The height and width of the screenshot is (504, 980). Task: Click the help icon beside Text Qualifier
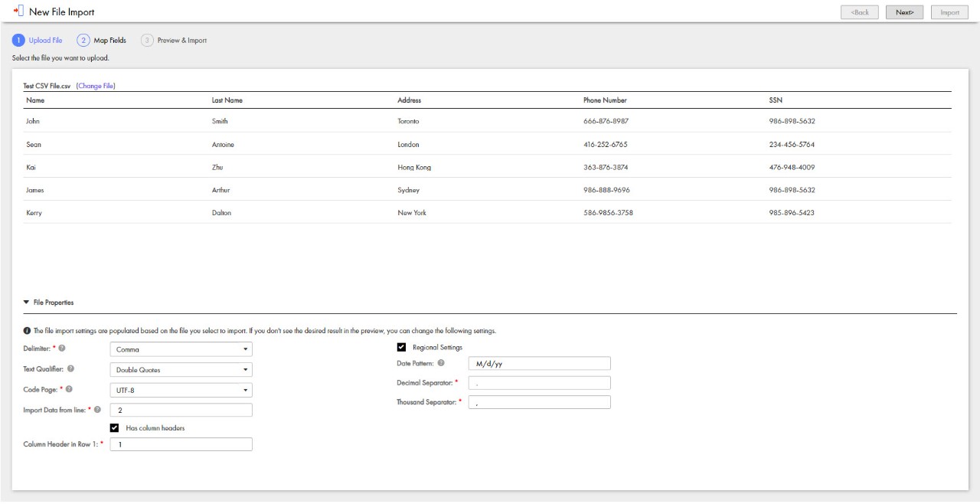pos(70,369)
